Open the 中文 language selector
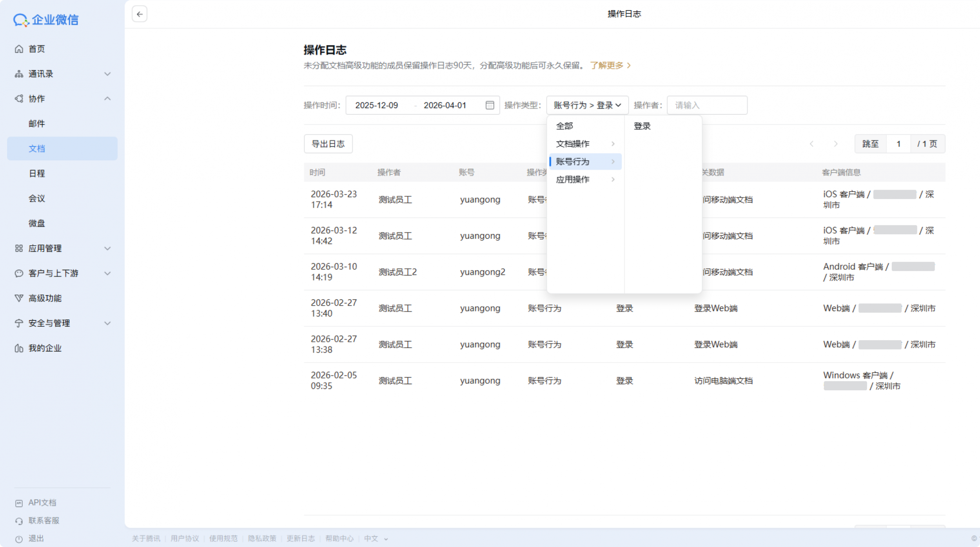The width and height of the screenshot is (980, 547). click(376, 539)
